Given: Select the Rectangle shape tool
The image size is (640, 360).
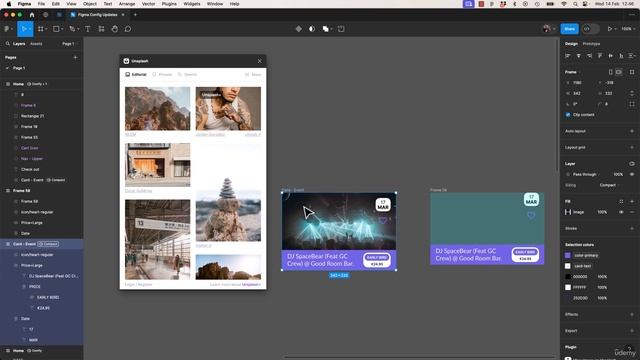Looking at the screenshot, I should point(56,29).
